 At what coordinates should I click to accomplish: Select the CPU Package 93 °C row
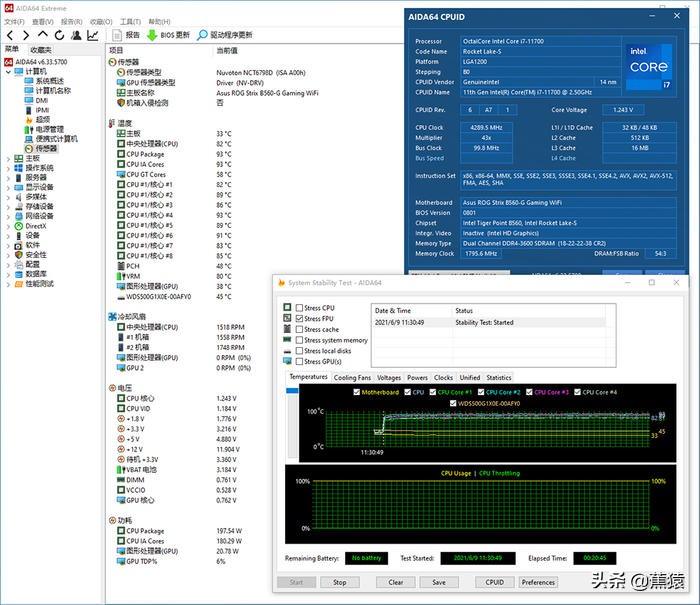[175, 154]
